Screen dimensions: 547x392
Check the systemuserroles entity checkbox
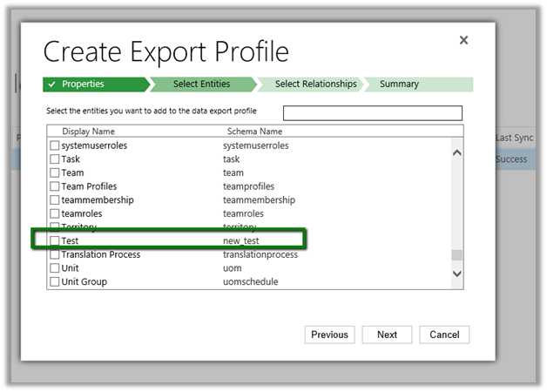tap(55, 145)
